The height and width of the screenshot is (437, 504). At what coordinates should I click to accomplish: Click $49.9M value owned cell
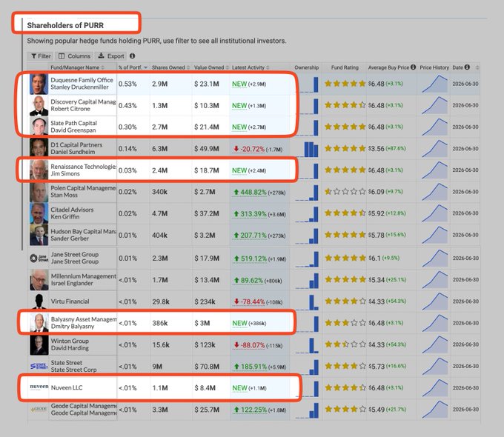click(206, 149)
